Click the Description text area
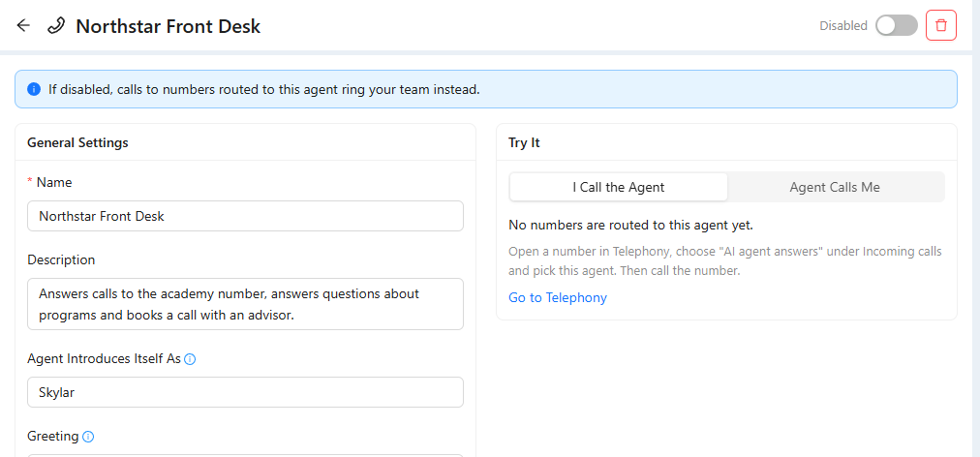 click(x=246, y=304)
